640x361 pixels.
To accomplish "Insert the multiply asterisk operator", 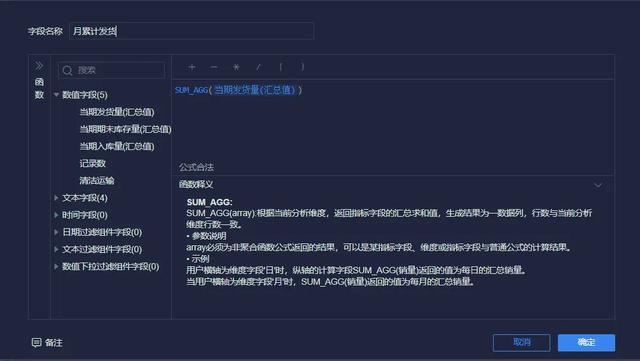I will tap(236, 67).
